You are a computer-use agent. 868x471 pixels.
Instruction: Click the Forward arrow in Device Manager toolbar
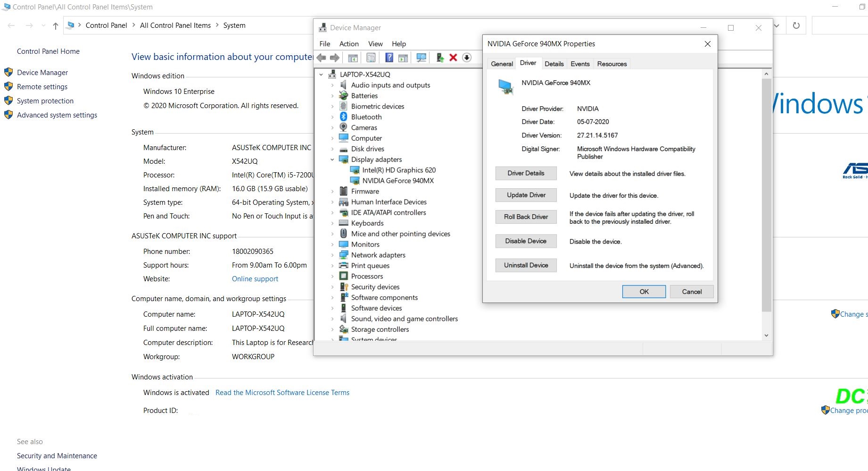(335, 58)
